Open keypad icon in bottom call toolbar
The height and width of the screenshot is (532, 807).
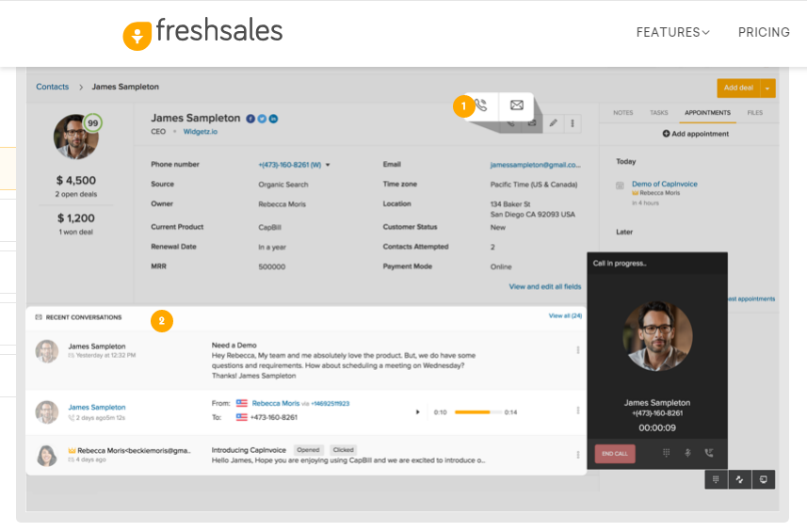click(716, 479)
